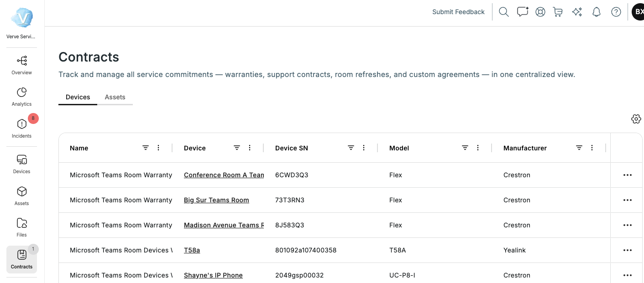This screenshot has height=283, width=644.
Task: Open the help question mark icon
Action: [616, 12]
